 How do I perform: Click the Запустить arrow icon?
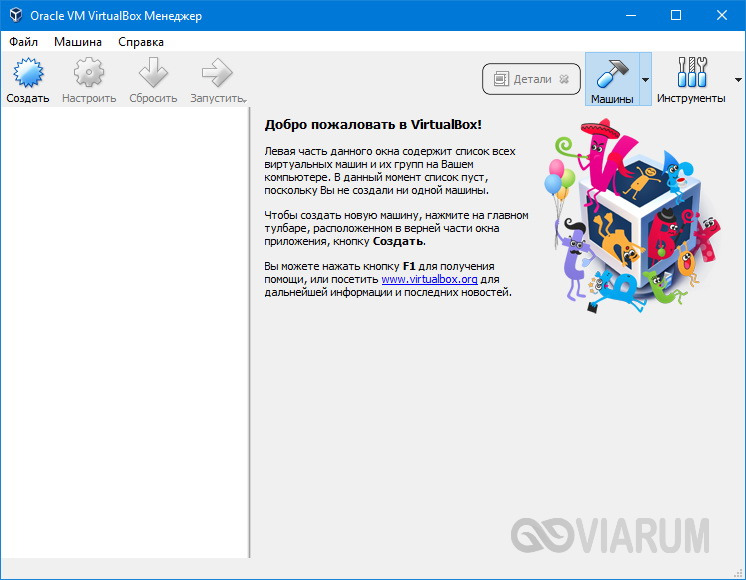click(216, 72)
